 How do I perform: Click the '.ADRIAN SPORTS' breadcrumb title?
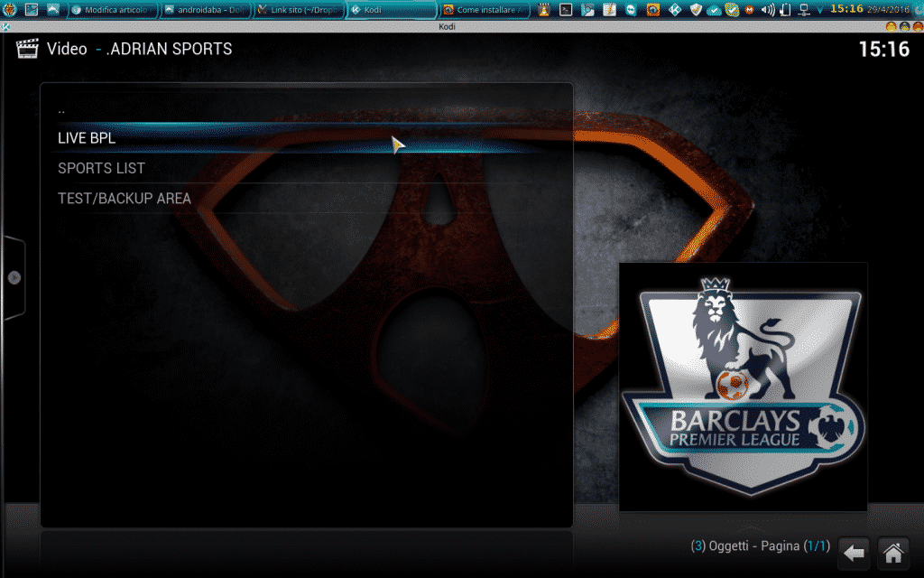coord(169,49)
